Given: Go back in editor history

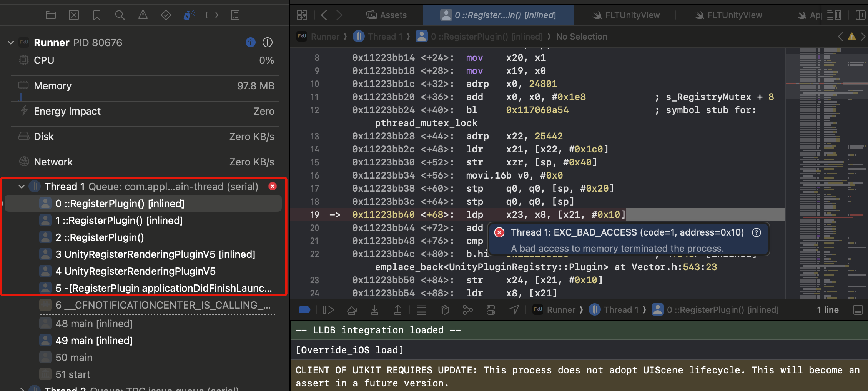Looking at the screenshot, I should [x=324, y=15].
